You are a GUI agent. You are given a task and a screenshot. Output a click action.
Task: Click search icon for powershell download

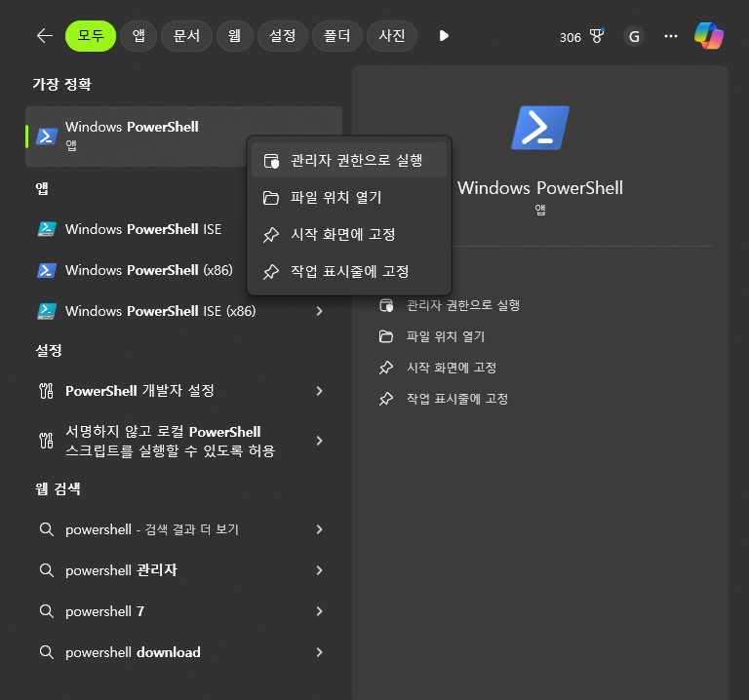(47, 652)
